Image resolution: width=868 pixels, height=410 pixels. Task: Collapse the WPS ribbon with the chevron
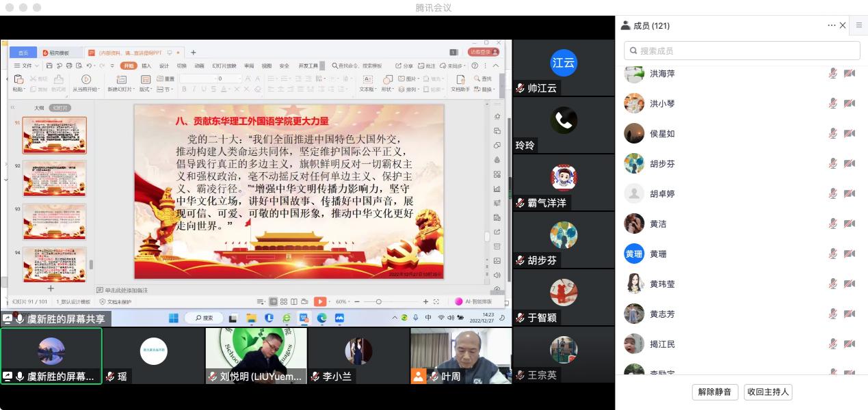[x=496, y=66]
